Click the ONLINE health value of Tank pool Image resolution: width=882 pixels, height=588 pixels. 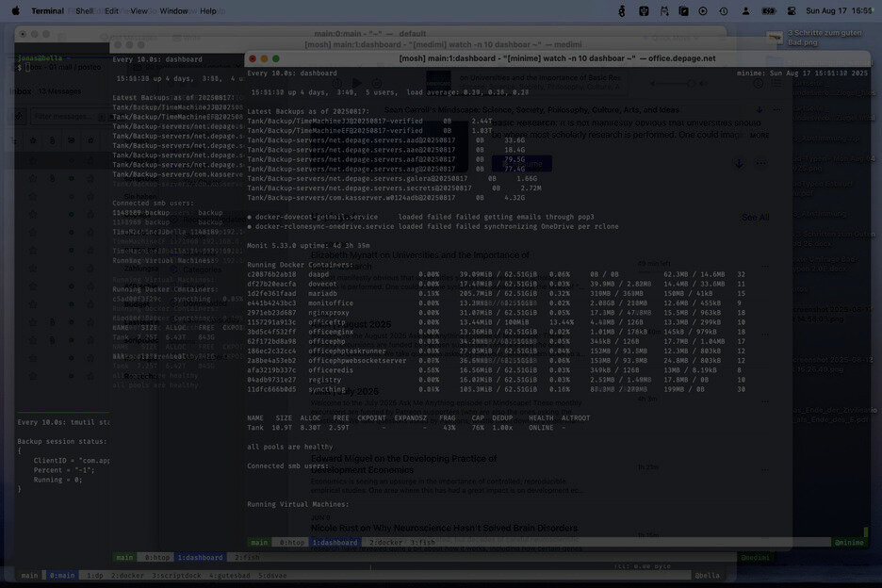click(x=541, y=428)
